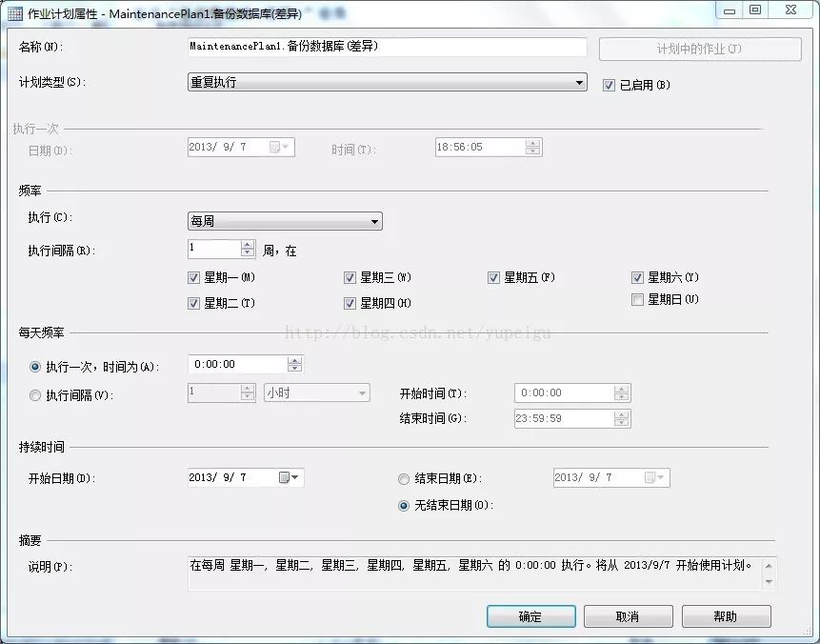Uncheck the 星期三 checkbox
Screen dimensions: 820x644
tap(350, 278)
